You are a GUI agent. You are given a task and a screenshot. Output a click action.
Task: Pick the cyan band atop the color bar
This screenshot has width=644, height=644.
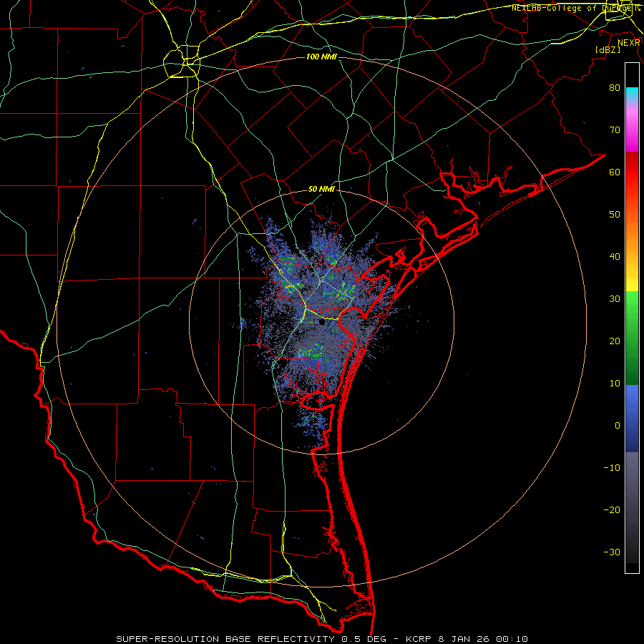pyautogui.click(x=632, y=94)
